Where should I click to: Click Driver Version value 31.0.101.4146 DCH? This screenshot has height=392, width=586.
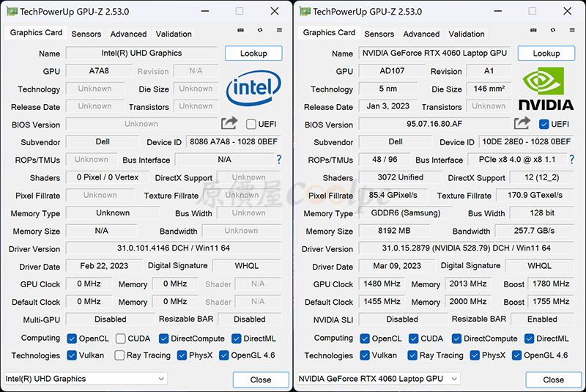174,248
